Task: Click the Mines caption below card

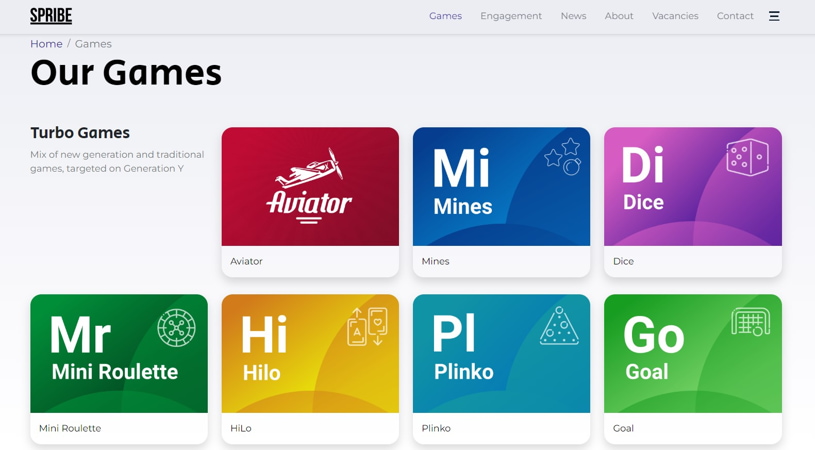Action: [436, 261]
